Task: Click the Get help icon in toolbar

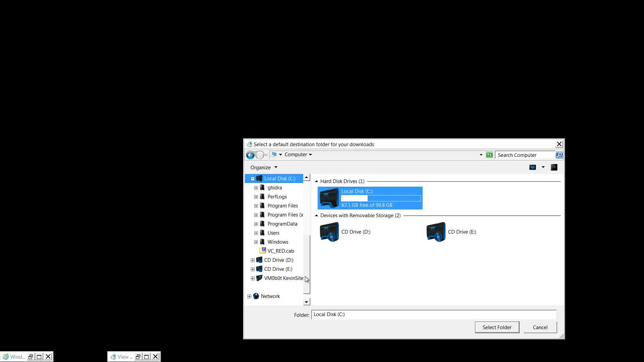Action: (x=554, y=167)
